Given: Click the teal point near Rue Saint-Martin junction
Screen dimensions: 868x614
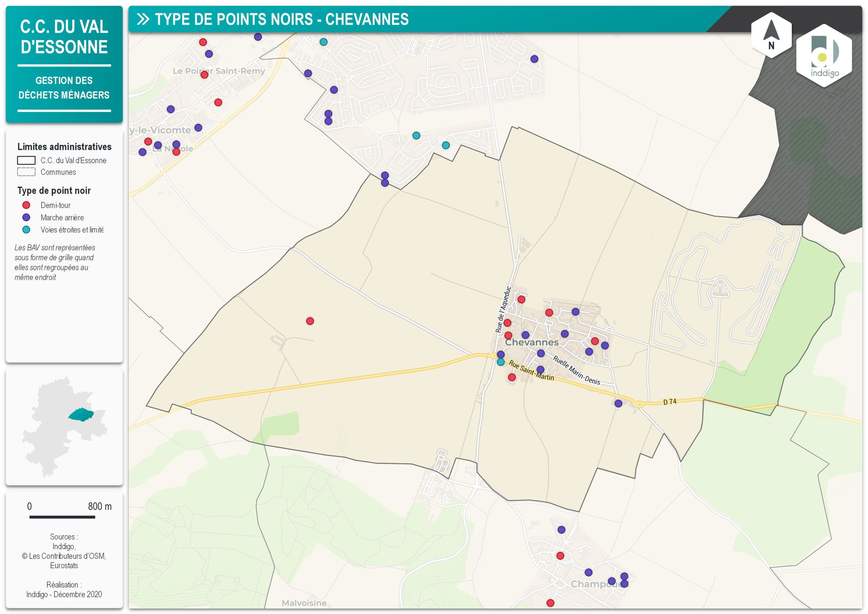Looking at the screenshot, I should (500, 362).
